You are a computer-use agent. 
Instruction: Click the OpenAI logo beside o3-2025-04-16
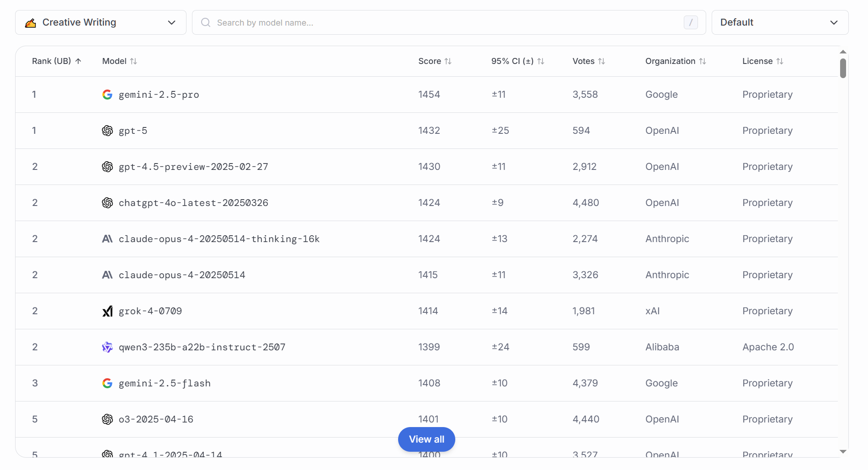point(107,419)
